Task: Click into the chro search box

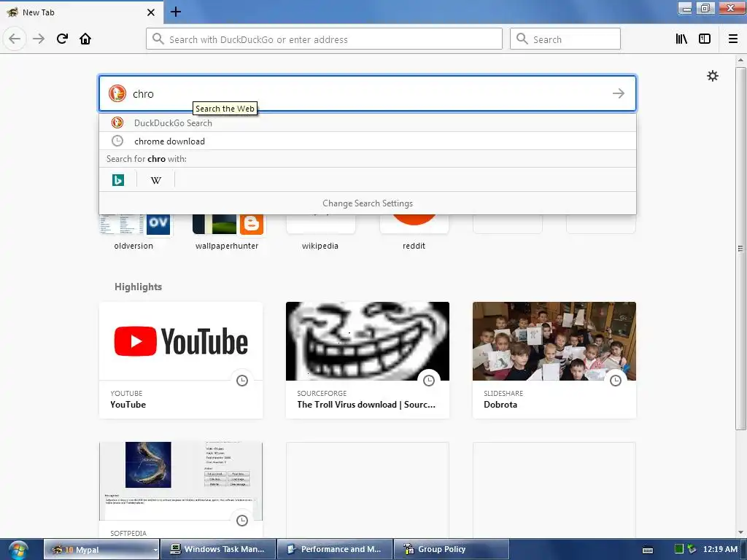Action: point(368,93)
